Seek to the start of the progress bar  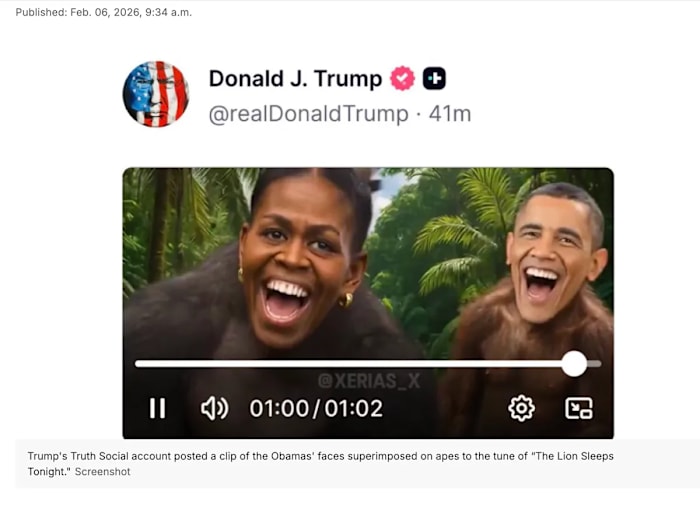(138, 364)
